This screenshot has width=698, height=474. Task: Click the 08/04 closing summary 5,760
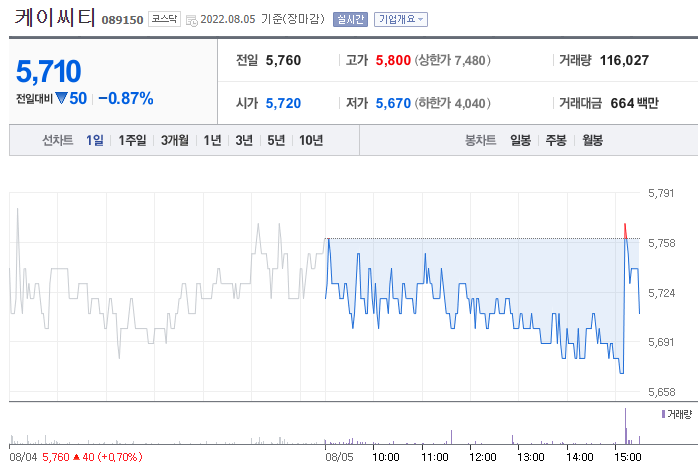coord(56,457)
